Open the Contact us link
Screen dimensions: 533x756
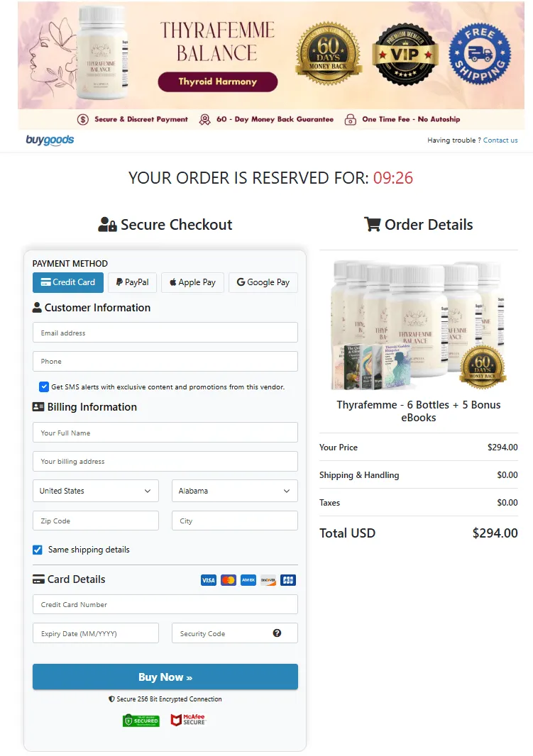[500, 140]
